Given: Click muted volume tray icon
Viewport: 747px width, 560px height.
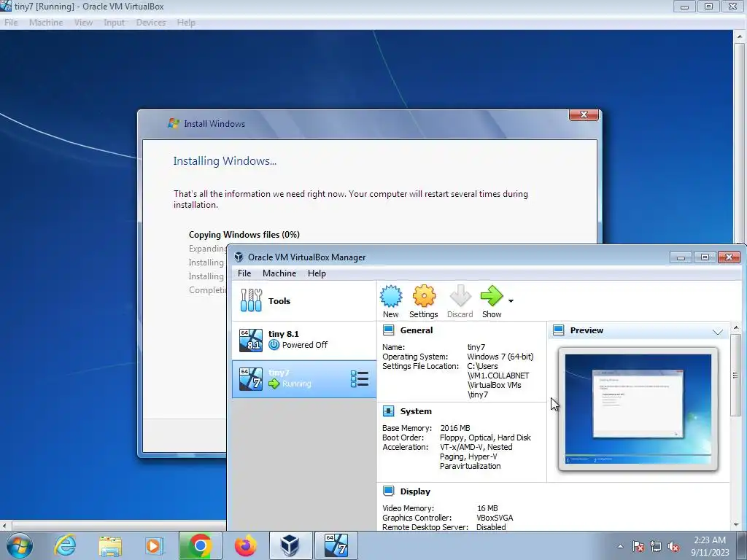Looking at the screenshot, I should tap(673, 546).
